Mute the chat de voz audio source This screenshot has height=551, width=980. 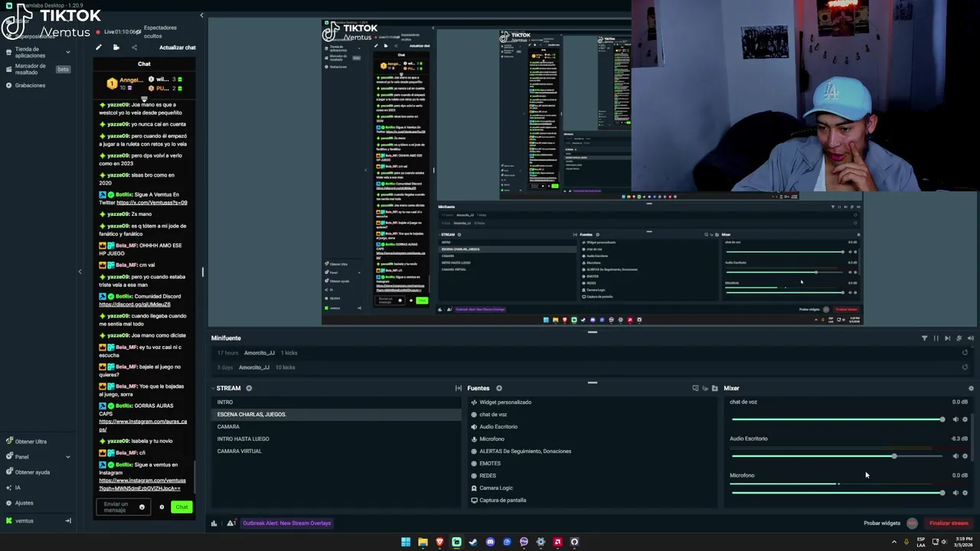[955, 419]
